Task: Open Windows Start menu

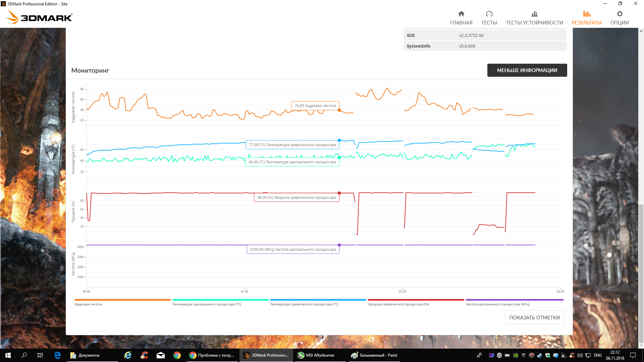Action: 8,355
